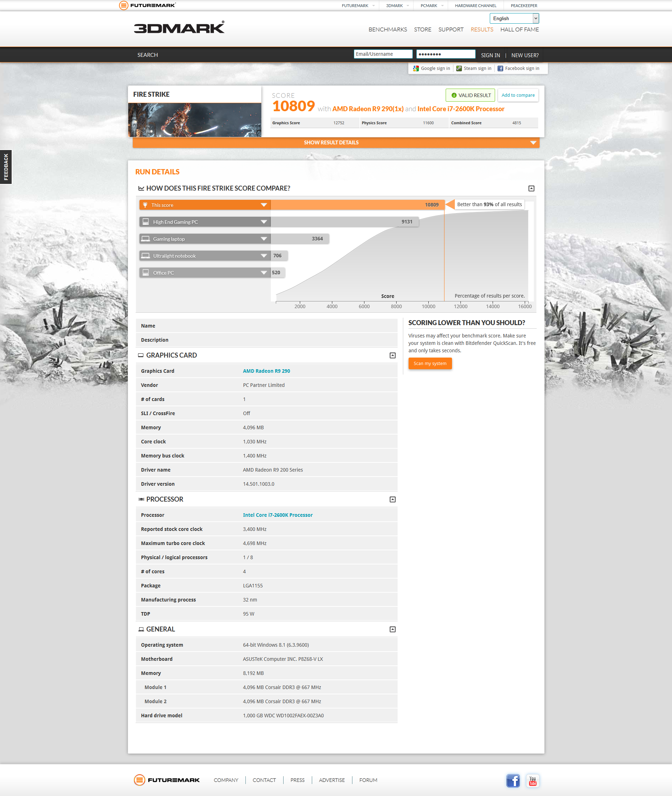Open Store navigation item
Viewport: 672px width, 796px height.
tap(422, 29)
